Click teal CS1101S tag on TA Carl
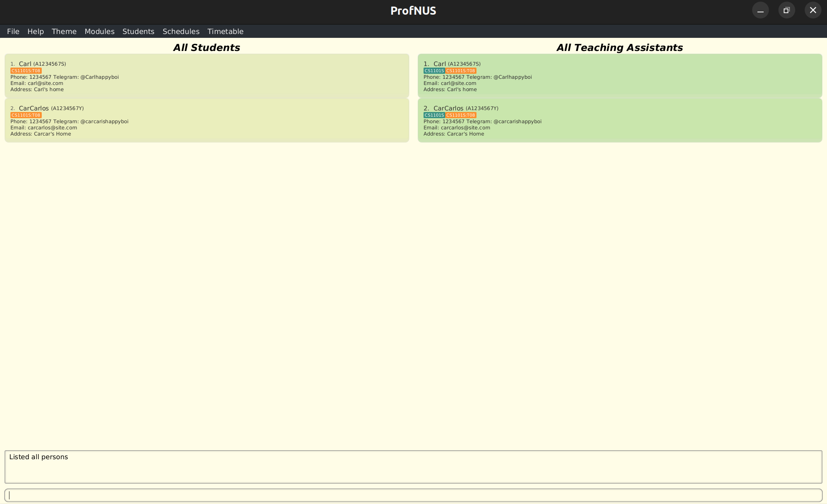 [x=434, y=71]
